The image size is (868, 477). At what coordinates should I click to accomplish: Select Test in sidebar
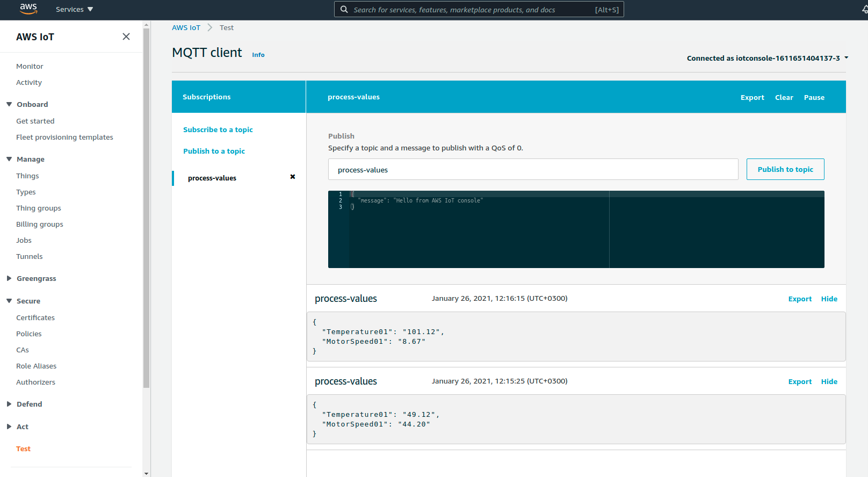(x=24, y=449)
